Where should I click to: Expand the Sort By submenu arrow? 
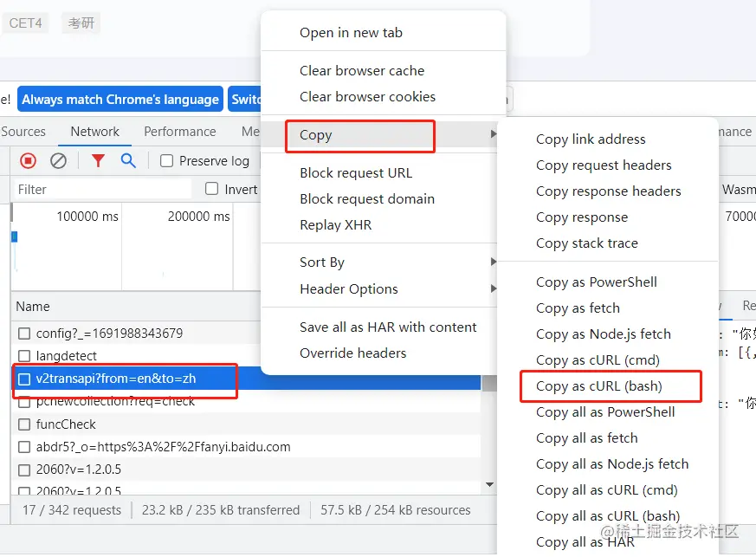tap(493, 262)
